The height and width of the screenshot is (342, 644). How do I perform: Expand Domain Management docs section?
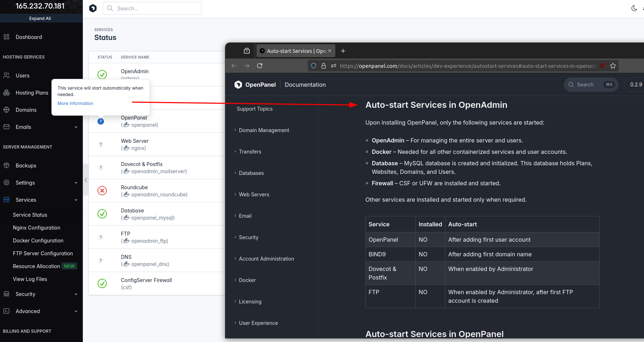(264, 130)
